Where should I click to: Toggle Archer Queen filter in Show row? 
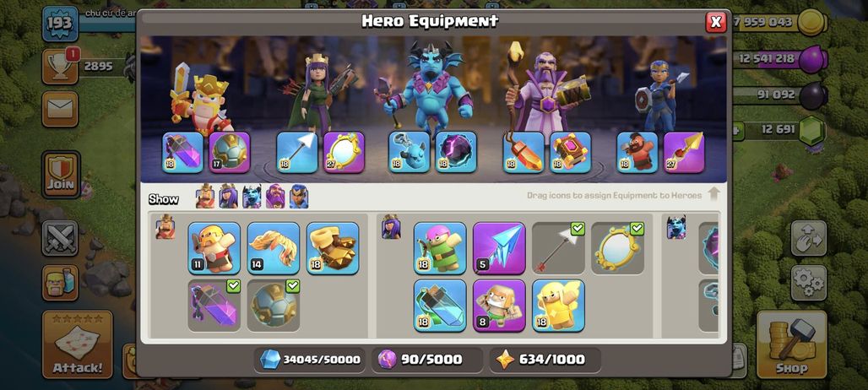tap(228, 197)
